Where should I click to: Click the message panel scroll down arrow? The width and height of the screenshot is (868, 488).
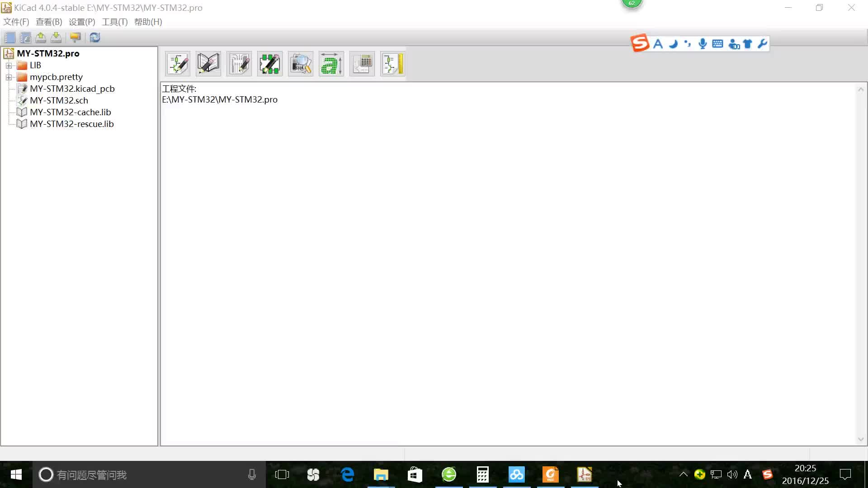click(x=861, y=439)
